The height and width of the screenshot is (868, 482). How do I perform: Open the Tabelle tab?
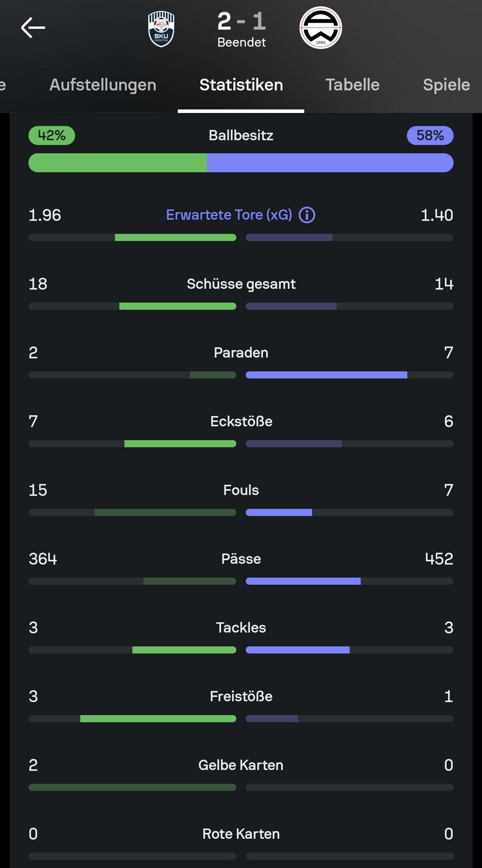pyautogui.click(x=352, y=85)
